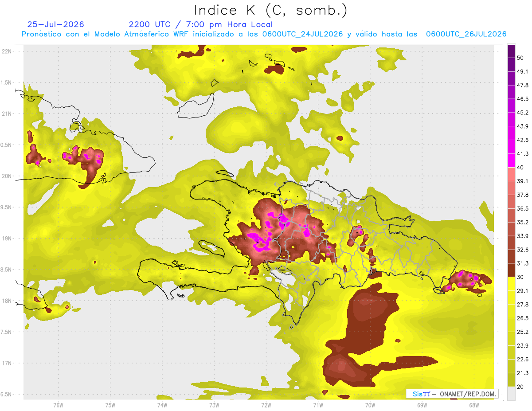Click the colorbar value label 47.8
This screenshot has height=411, width=532.
tap(523, 85)
